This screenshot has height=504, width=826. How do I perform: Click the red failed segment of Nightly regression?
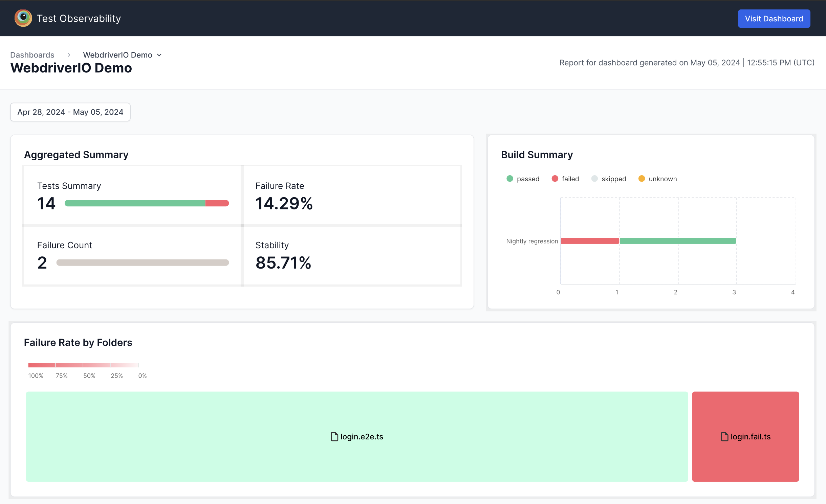[590, 241]
